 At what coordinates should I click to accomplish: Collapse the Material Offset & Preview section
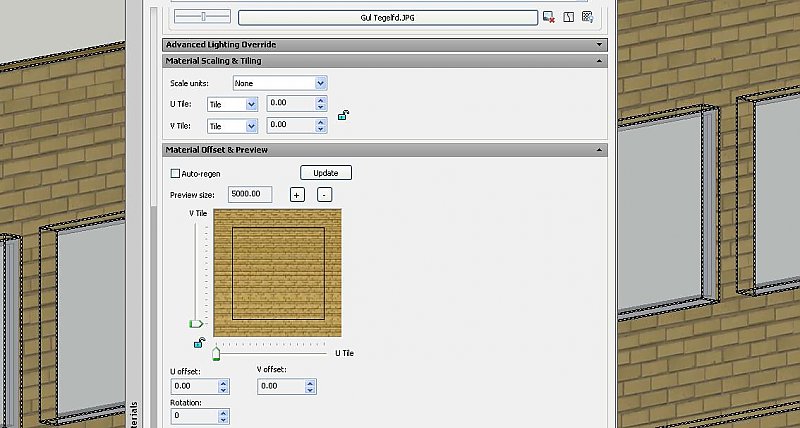pos(385,150)
